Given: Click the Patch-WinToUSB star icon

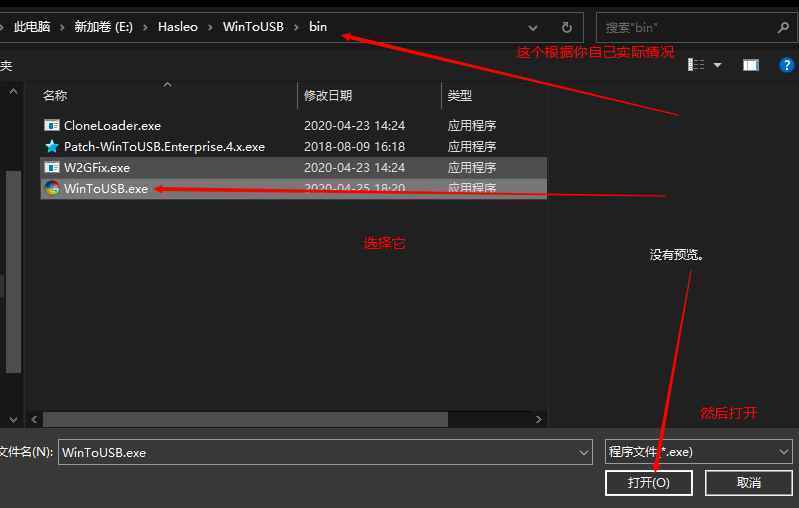Looking at the screenshot, I should (51, 146).
